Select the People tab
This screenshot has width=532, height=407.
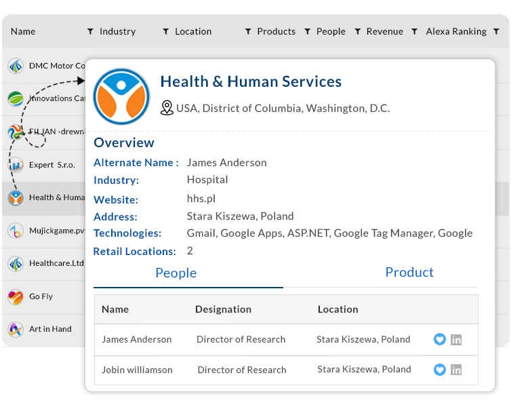tap(176, 273)
